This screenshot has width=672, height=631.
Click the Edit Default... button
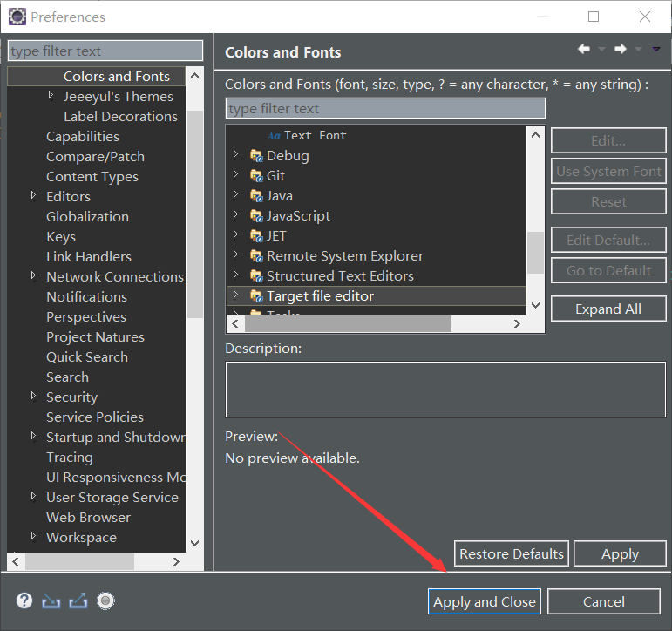pyautogui.click(x=608, y=240)
